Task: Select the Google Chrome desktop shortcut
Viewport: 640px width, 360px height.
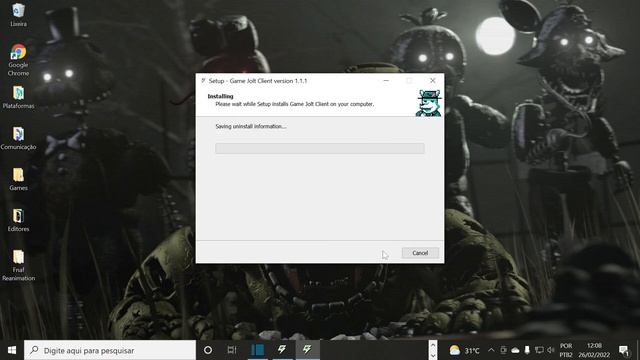Action: 18,60
